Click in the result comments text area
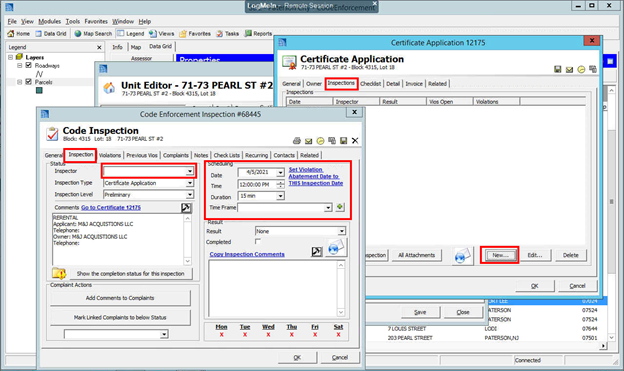 pos(273,289)
